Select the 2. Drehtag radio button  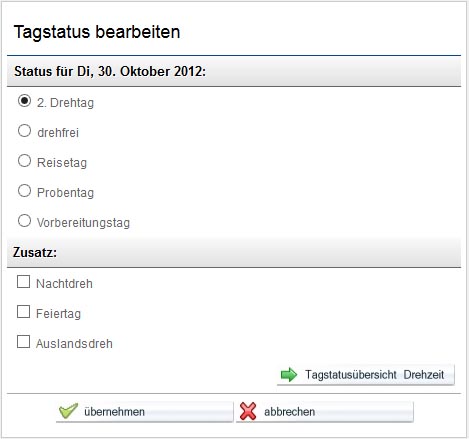pos(24,101)
